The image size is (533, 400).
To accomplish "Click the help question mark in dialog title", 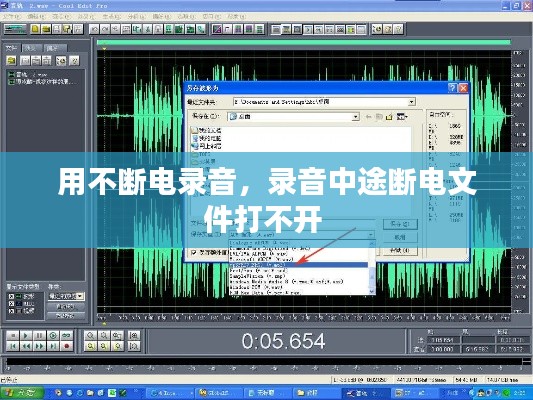I will pyautogui.click(x=452, y=88).
